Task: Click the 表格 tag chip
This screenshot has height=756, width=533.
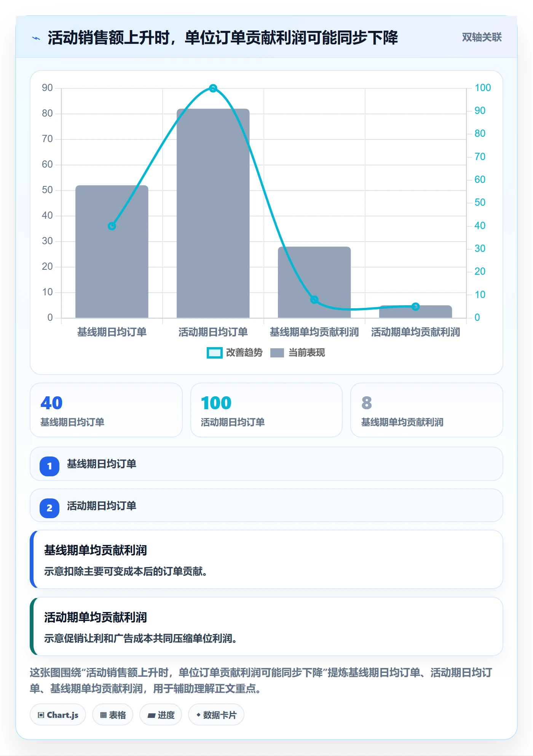Action: [x=113, y=715]
